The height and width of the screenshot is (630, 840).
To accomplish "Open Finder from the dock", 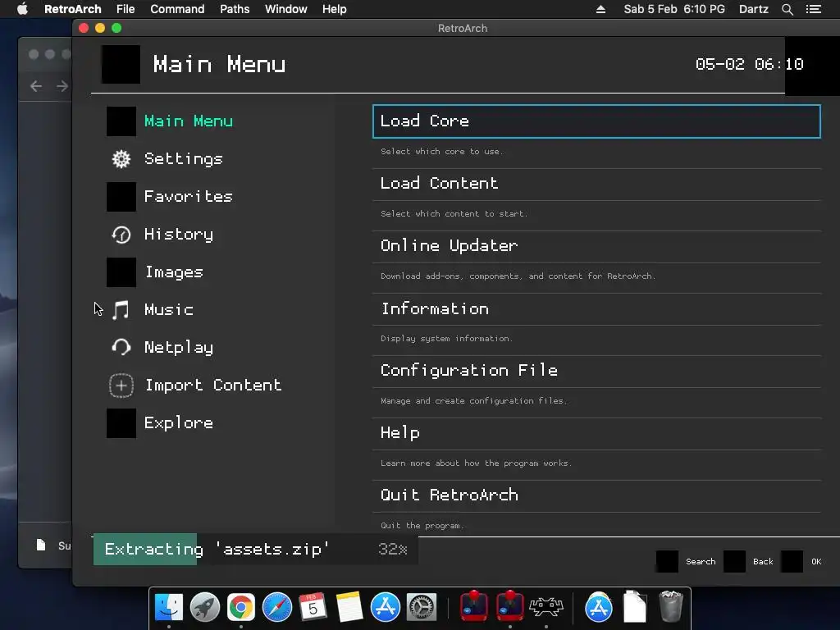I will click(169, 607).
